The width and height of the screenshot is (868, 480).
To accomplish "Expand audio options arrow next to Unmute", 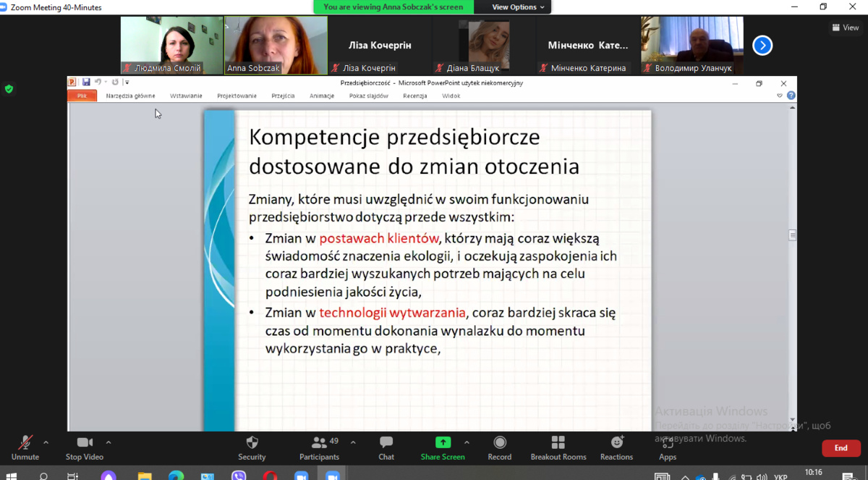I will coord(46,442).
